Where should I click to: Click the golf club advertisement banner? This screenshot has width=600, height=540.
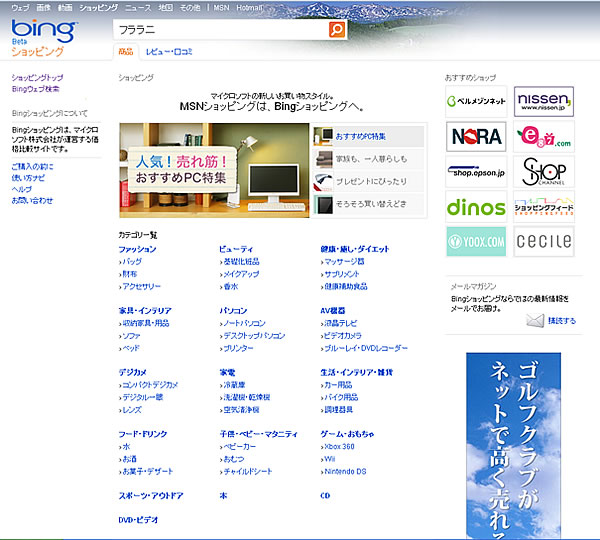514,446
